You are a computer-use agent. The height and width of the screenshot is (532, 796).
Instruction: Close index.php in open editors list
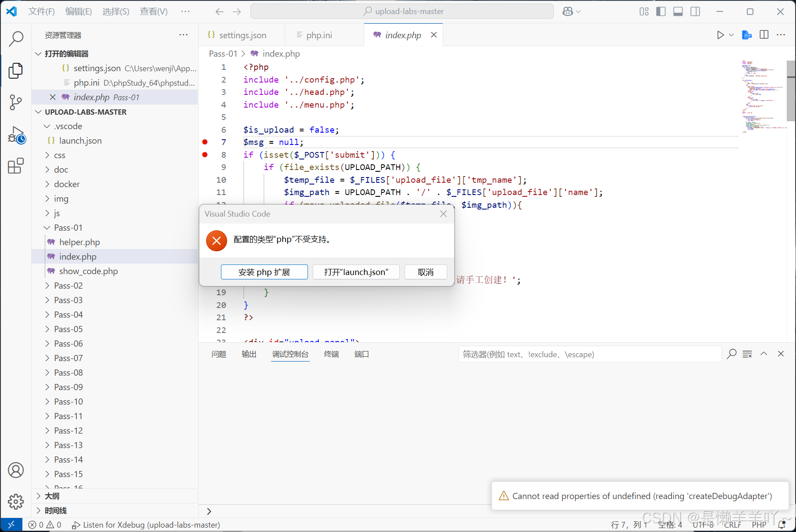pyautogui.click(x=53, y=97)
